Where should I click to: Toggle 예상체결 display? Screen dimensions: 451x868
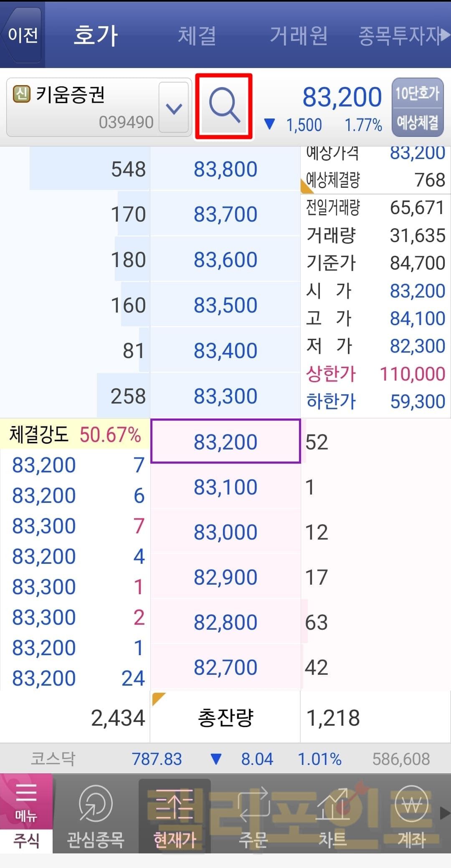(417, 122)
